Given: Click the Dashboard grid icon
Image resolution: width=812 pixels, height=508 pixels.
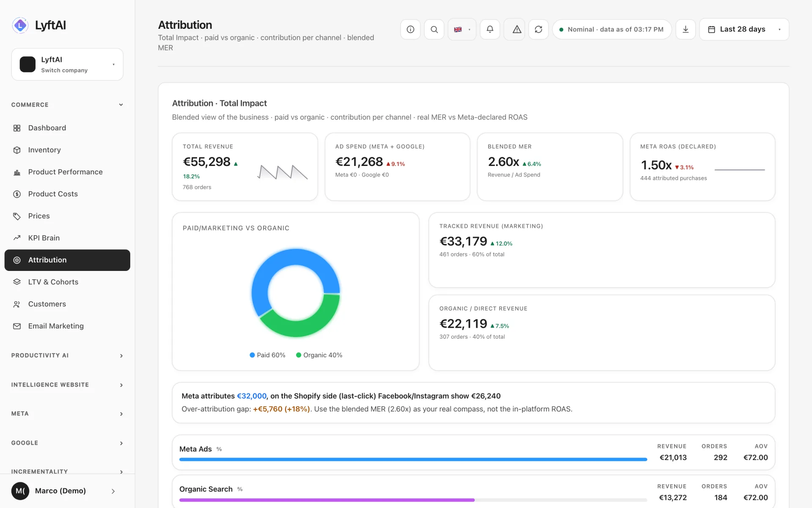Looking at the screenshot, I should coord(17,128).
